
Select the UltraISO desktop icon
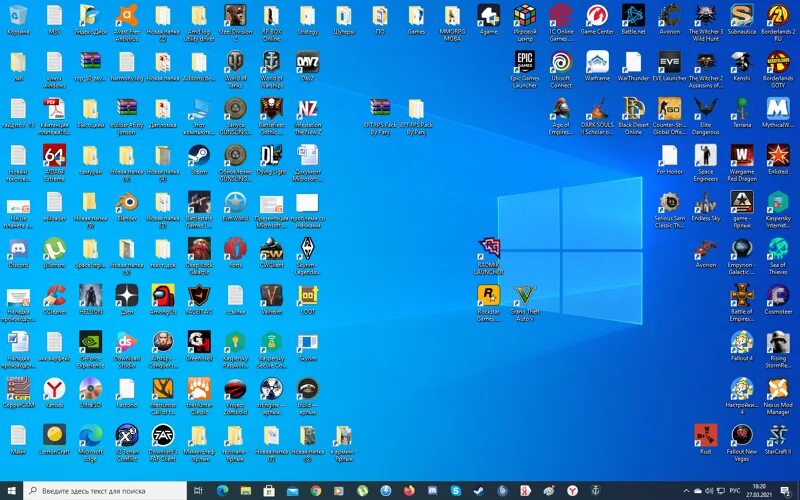tap(90, 389)
